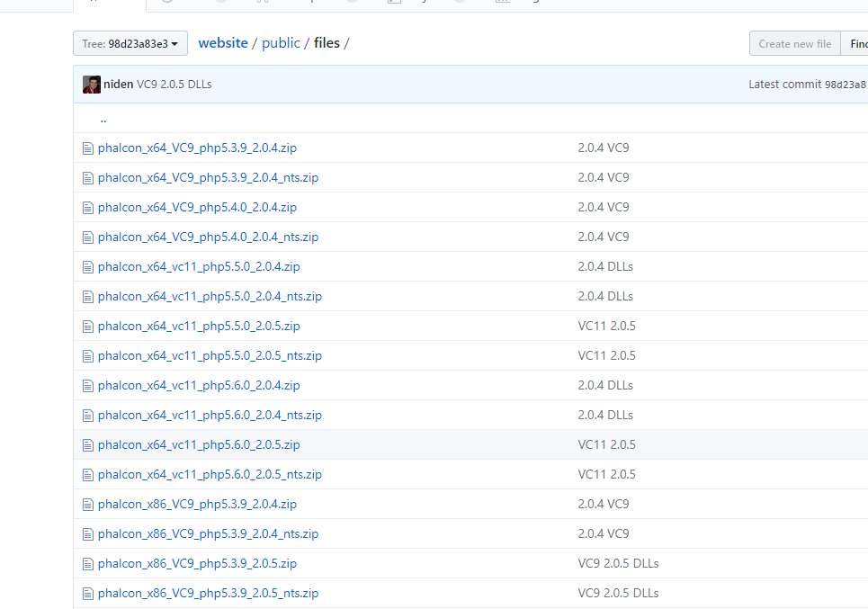Click file icon for phalcon_x64_vc11_php5.5.0_2.0.4.zip
This screenshot has width=868, height=609.
click(x=87, y=267)
